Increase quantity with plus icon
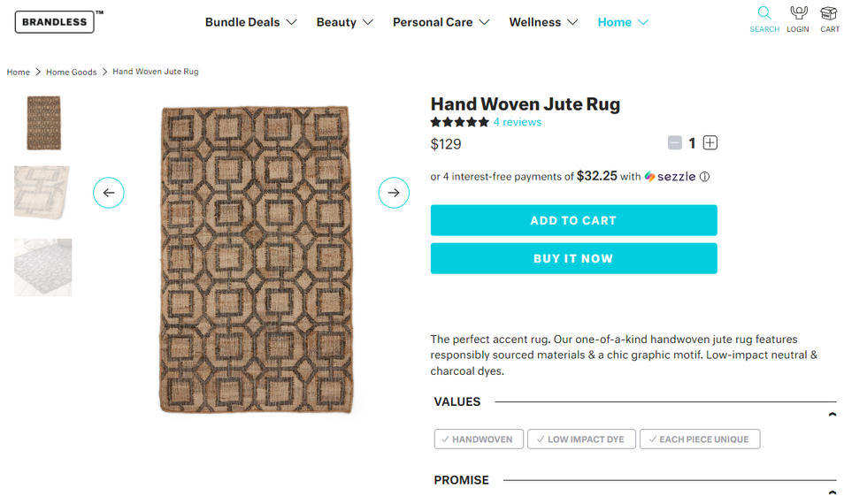Image resolution: width=867 pixels, height=504 pixels. tap(710, 143)
